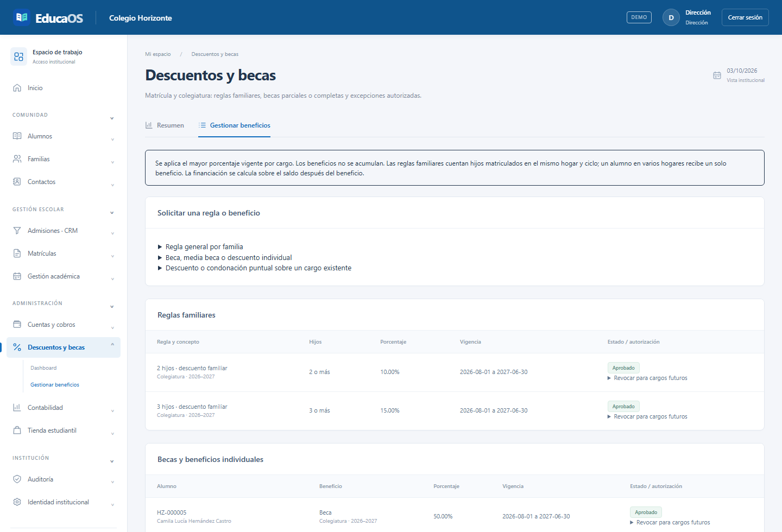Click the Colegio Horizonte header title

point(141,18)
